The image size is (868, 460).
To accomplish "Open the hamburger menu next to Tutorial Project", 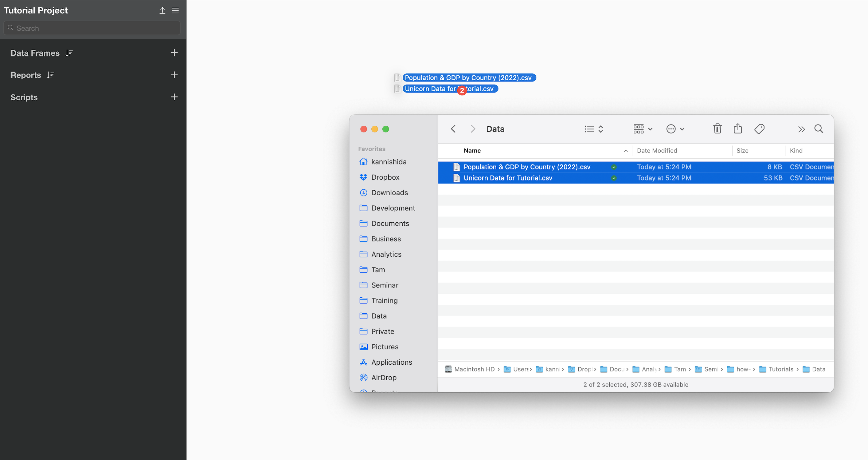I will coord(175,10).
